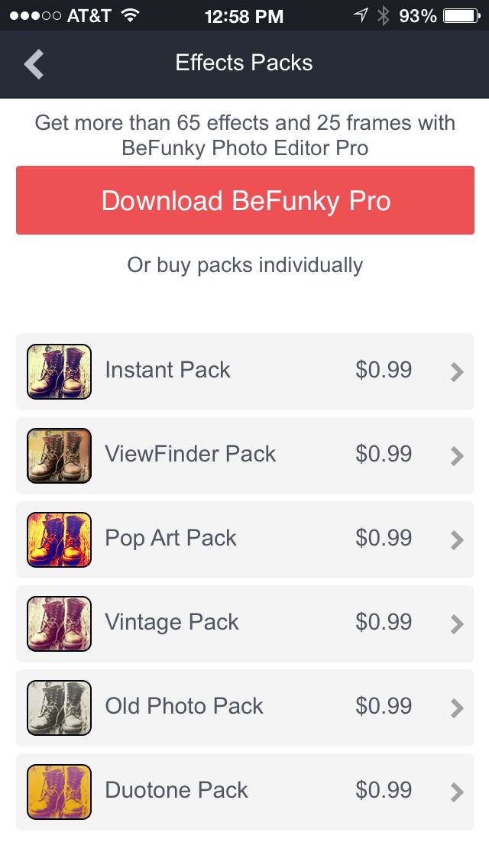Tap the Instant Pack boots thumbnail

[59, 371]
